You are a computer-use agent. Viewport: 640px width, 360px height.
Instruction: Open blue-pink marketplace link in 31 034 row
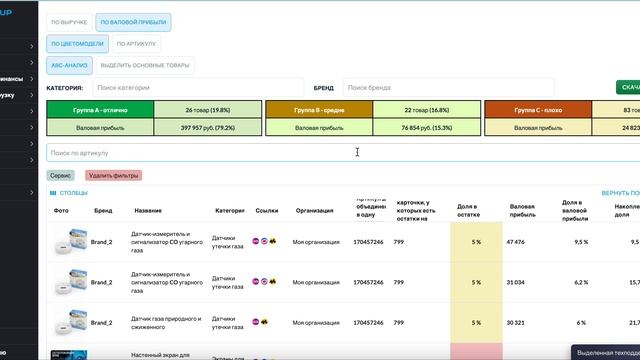pyautogui.click(x=264, y=281)
